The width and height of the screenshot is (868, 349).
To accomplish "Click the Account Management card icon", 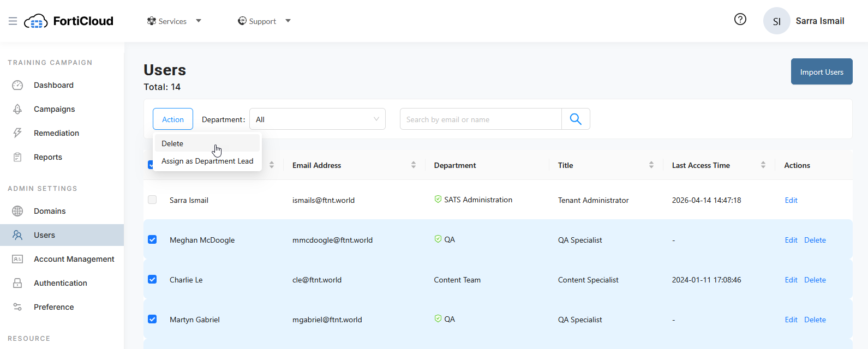I will click(x=17, y=259).
